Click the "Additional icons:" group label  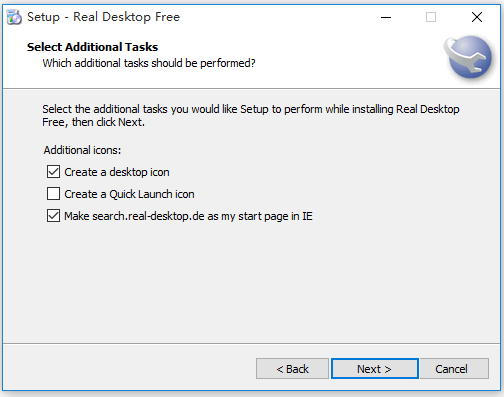(82, 150)
